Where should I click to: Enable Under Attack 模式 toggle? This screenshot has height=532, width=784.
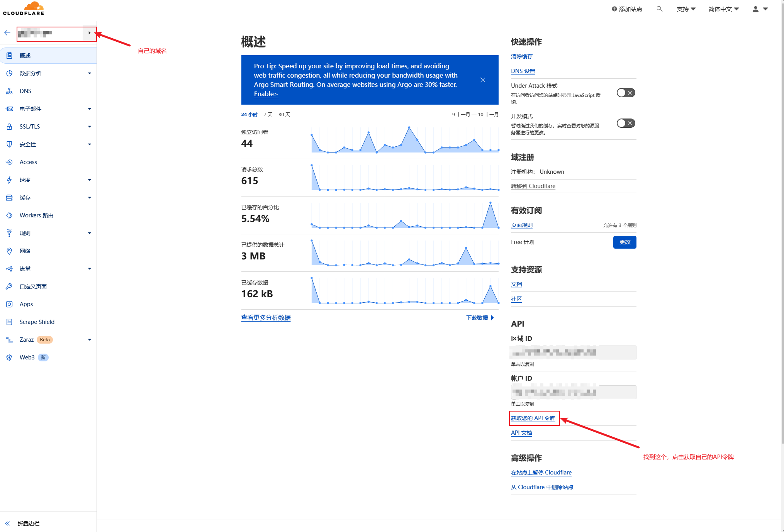coord(626,93)
